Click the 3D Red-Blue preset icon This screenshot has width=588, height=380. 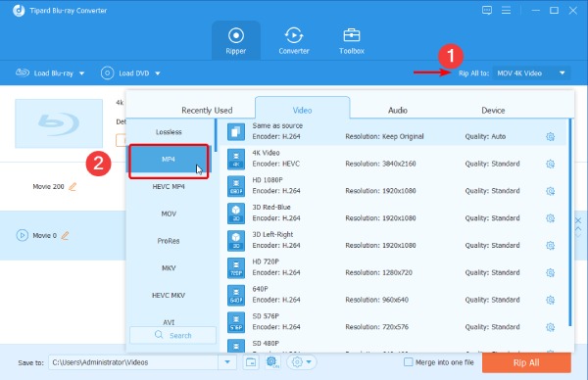click(236, 214)
